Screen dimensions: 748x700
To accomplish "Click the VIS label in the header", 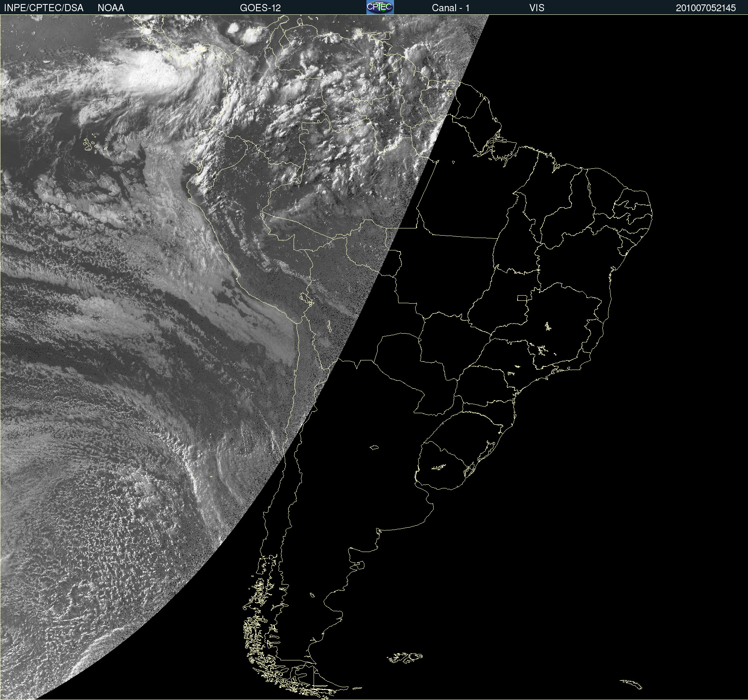I will (537, 8).
